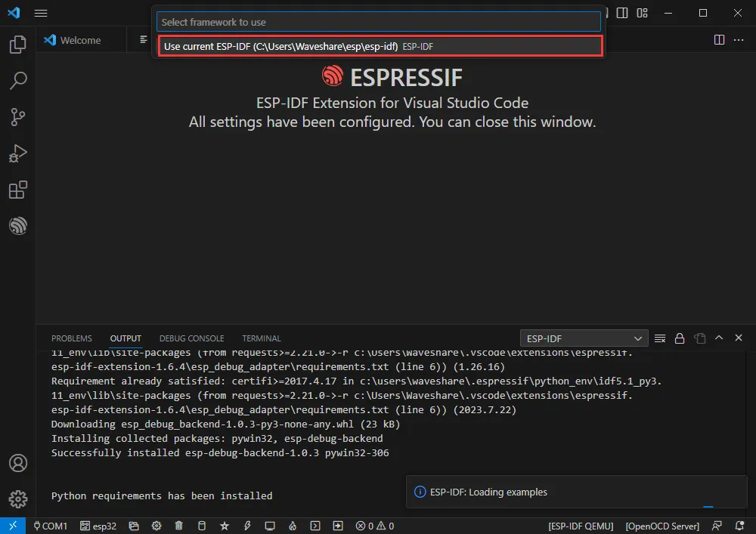Open the Espressif extension panel in the activity bar
This screenshot has width=756, height=534.
17,226
